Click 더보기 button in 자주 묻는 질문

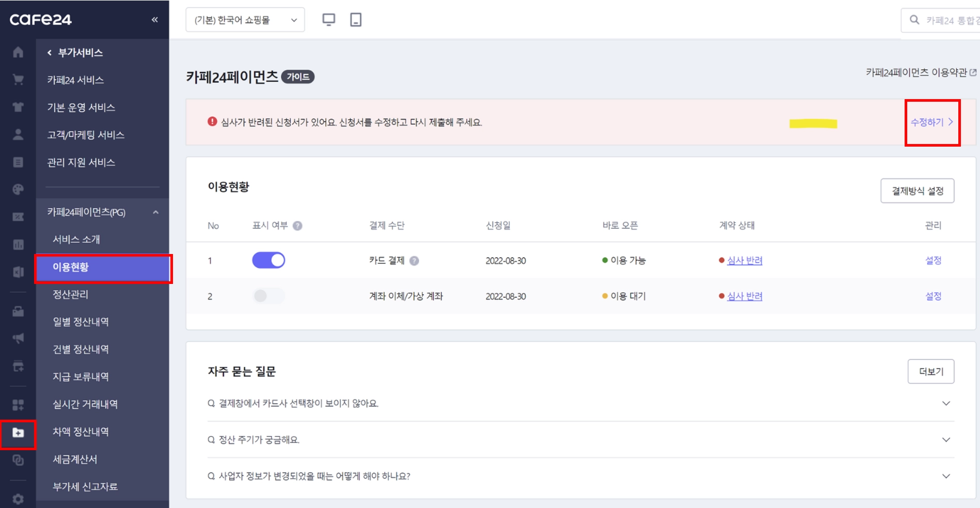tap(931, 372)
